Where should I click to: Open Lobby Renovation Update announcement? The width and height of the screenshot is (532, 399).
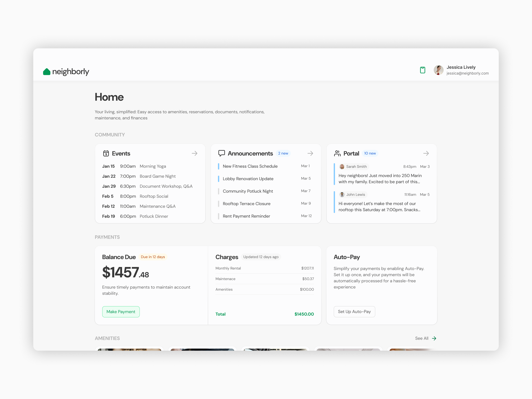[x=248, y=179]
